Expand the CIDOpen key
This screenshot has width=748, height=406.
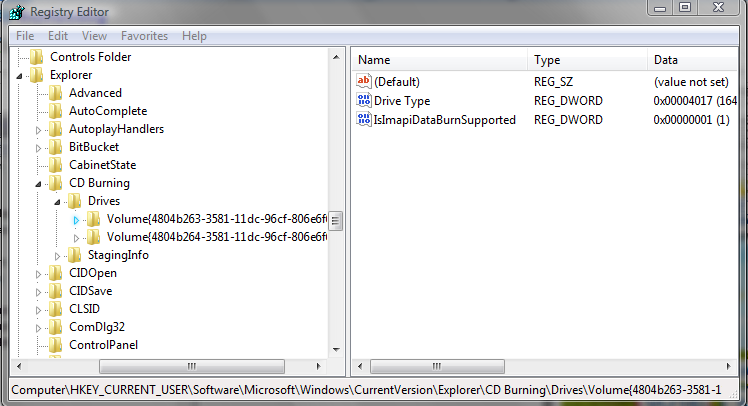coord(38,274)
